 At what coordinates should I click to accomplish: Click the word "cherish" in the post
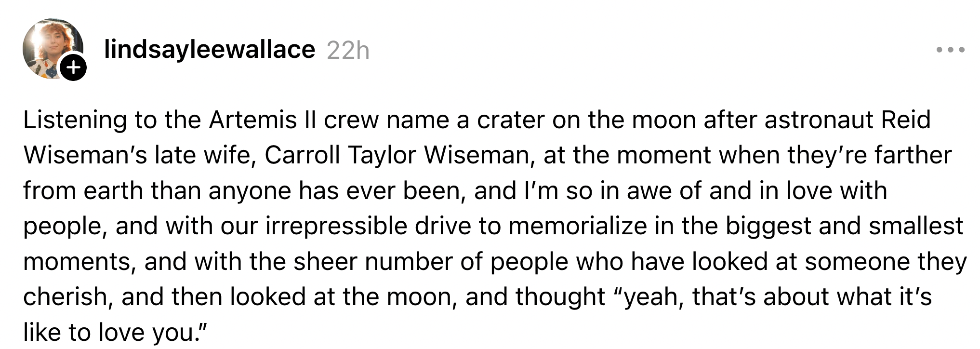click(x=66, y=296)
